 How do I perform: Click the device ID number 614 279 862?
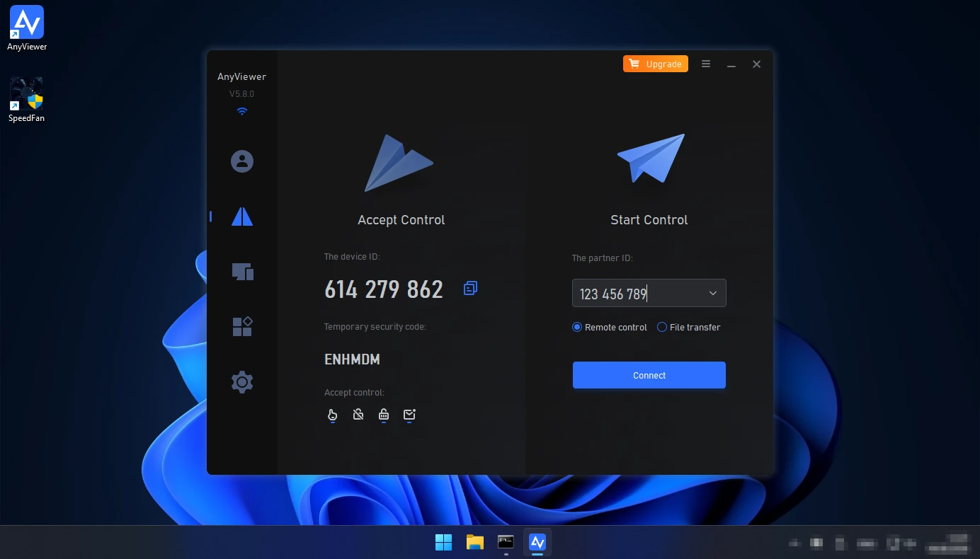click(x=384, y=289)
